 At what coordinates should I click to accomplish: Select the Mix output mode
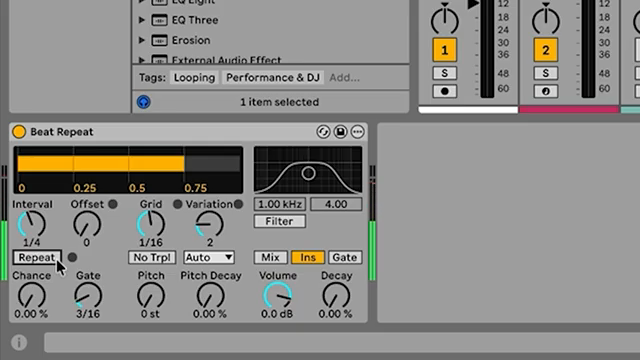click(271, 258)
